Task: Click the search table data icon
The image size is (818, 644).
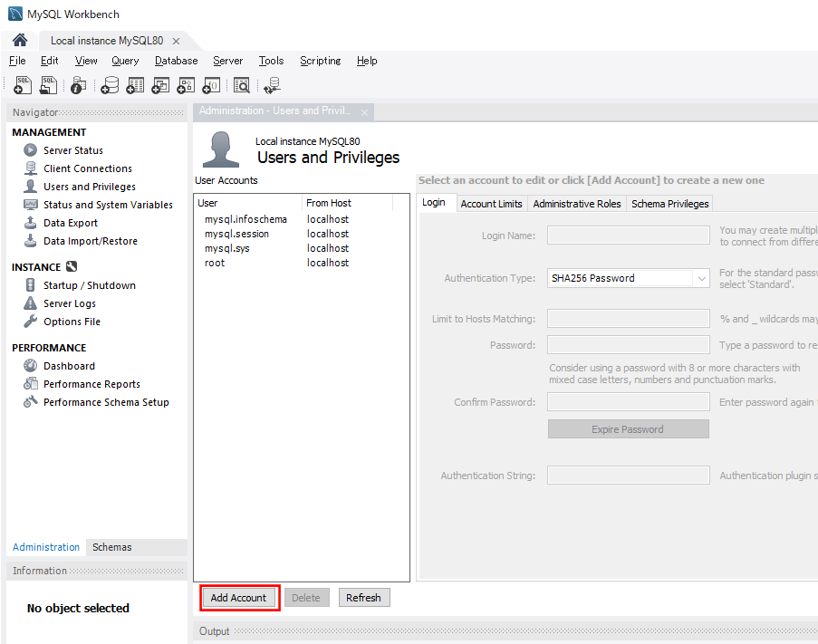Action: [x=241, y=85]
